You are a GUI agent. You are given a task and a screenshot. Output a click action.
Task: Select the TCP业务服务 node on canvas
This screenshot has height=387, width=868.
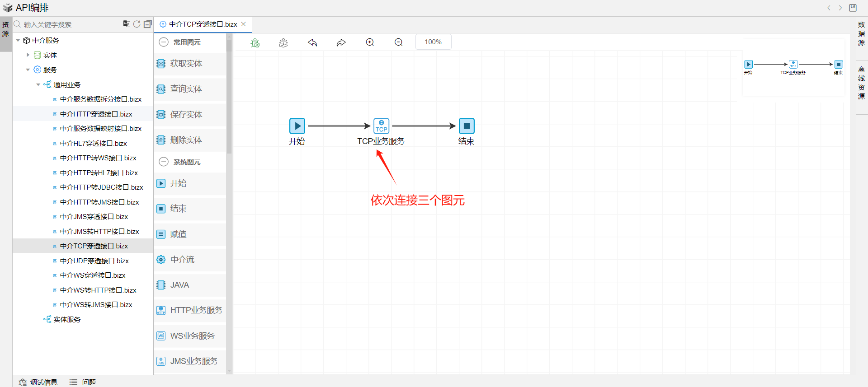point(381,126)
